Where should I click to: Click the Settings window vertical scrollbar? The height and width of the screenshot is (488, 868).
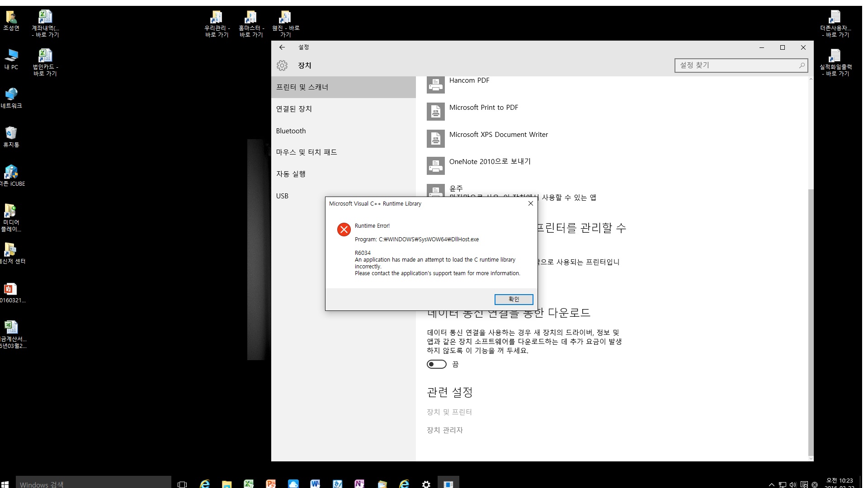coord(811,323)
